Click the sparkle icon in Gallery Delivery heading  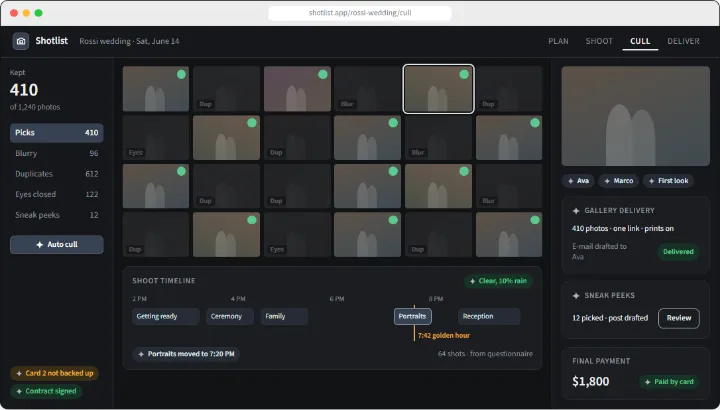tap(576, 211)
